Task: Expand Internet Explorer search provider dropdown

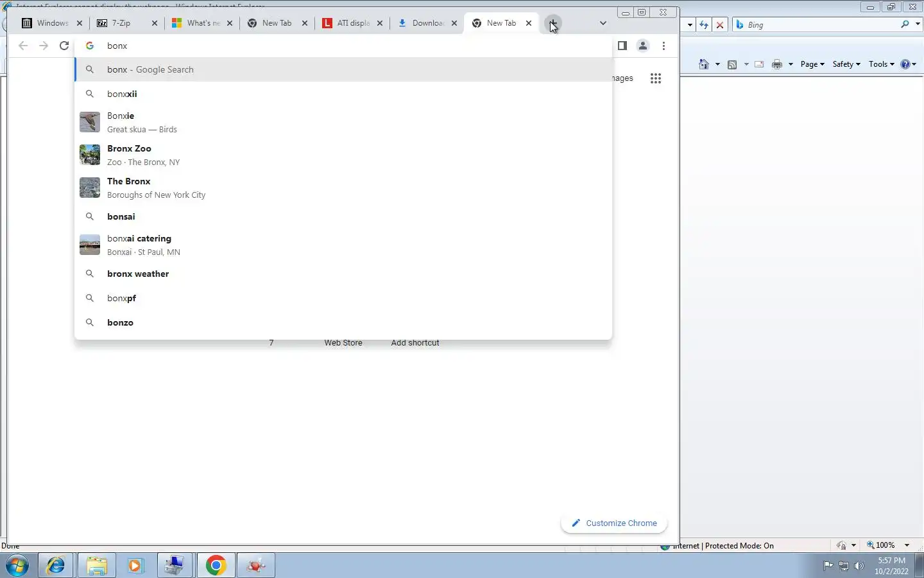Action: [918, 24]
